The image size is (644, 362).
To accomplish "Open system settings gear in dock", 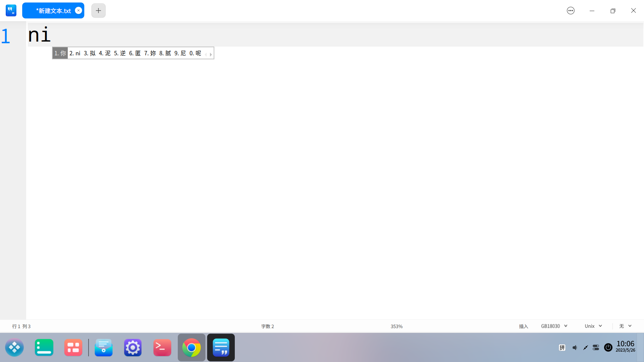I will click(133, 348).
